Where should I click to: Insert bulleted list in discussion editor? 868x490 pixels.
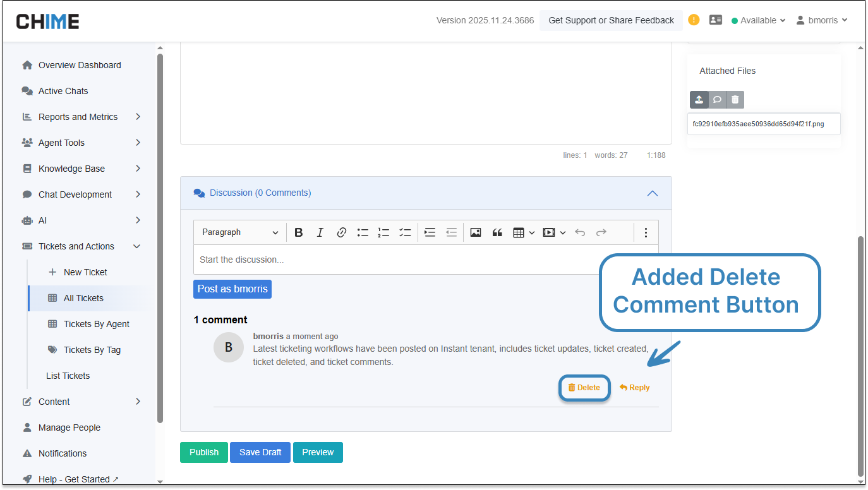tap(363, 232)
